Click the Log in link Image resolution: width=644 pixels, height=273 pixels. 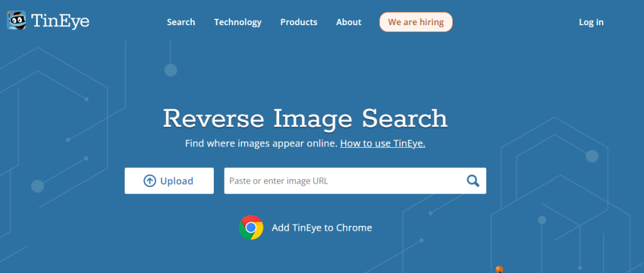(591, 22)
